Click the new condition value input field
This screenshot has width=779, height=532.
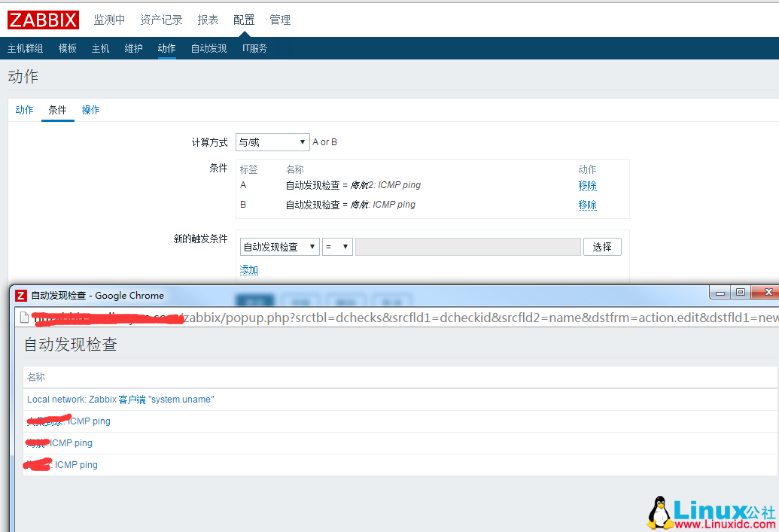click(467, 247)
